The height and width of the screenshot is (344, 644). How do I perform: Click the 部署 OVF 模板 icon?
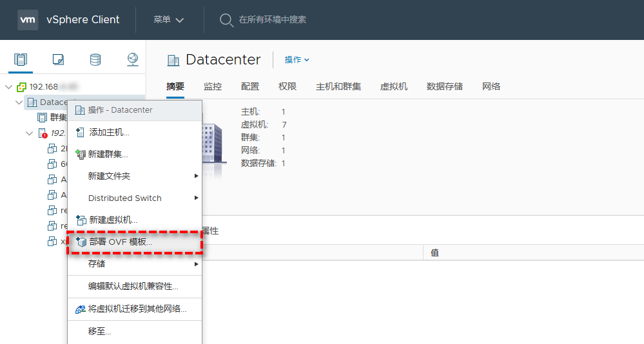pyautogui.click(x=81, y=242)
